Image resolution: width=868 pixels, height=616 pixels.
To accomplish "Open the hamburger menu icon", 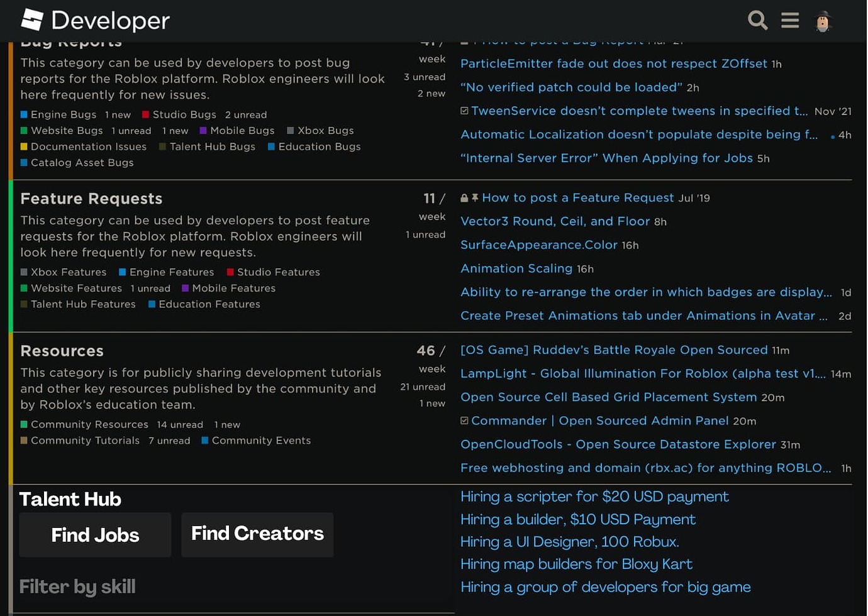I will pos(790,21).
